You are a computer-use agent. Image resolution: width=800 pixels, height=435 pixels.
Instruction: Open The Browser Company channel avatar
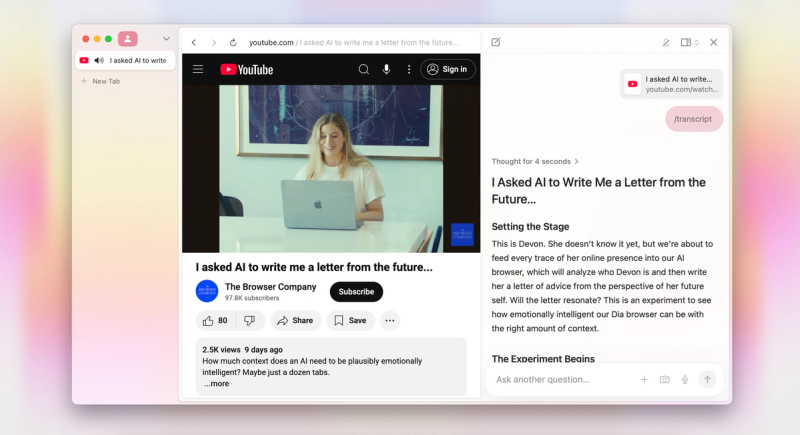pyautogui.click(x=207, y=291)
